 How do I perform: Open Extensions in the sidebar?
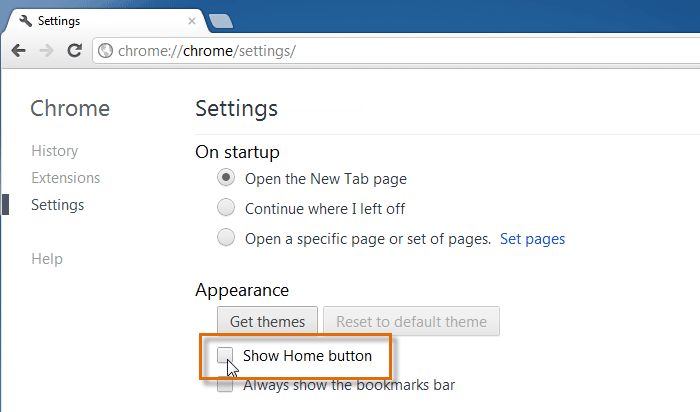click(66, 178)
